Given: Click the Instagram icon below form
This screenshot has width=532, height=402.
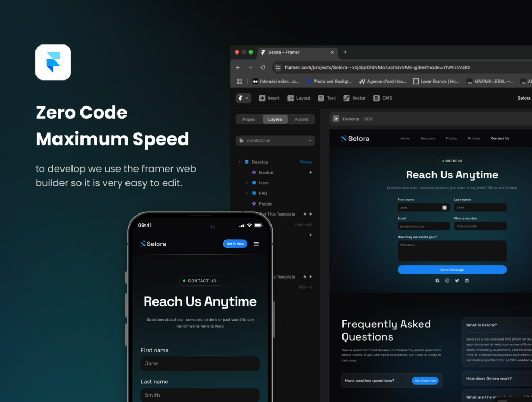Looking at the screenshot, I should tap(447, 281).
